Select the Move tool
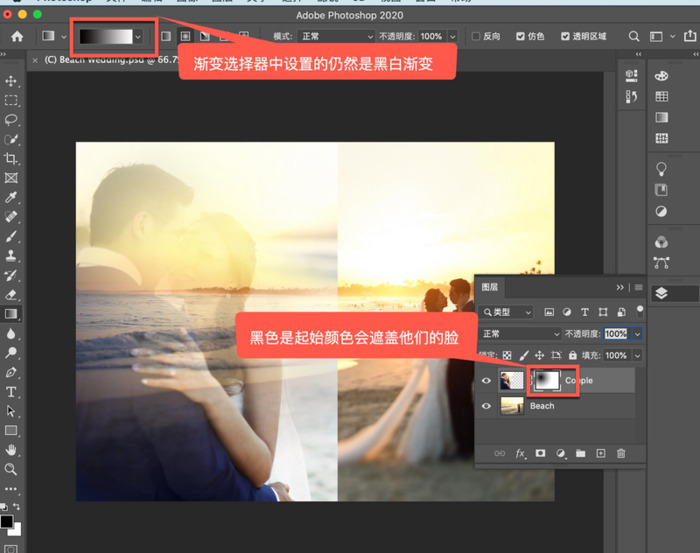The width and height of the screenshot is (700, 553). coord(11,81)
